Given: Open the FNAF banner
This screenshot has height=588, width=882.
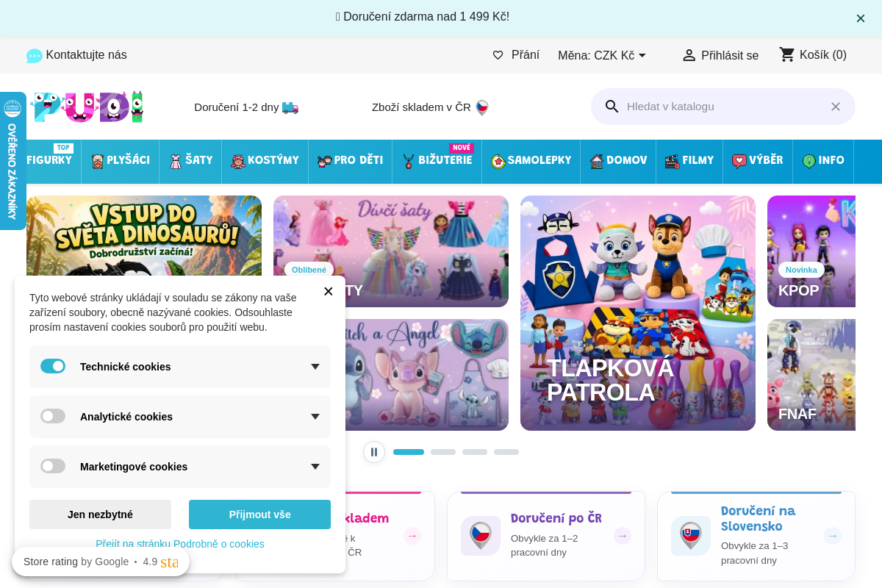Looking at the screenshot, I should (811, 375).
